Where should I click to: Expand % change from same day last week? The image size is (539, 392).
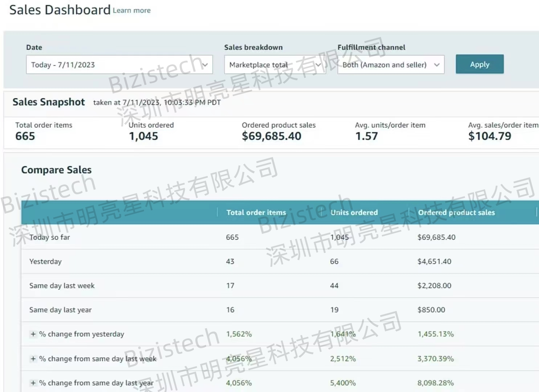[33, 359]
